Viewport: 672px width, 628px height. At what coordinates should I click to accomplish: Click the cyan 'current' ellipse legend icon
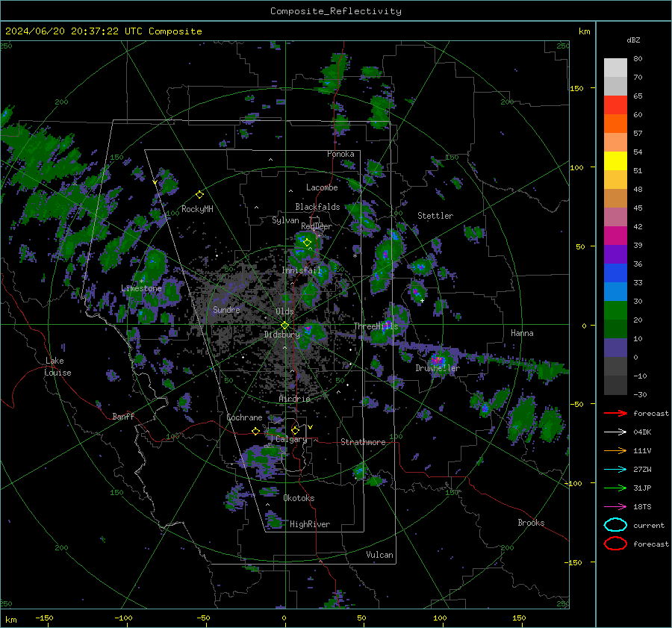[x=615, y=525]
